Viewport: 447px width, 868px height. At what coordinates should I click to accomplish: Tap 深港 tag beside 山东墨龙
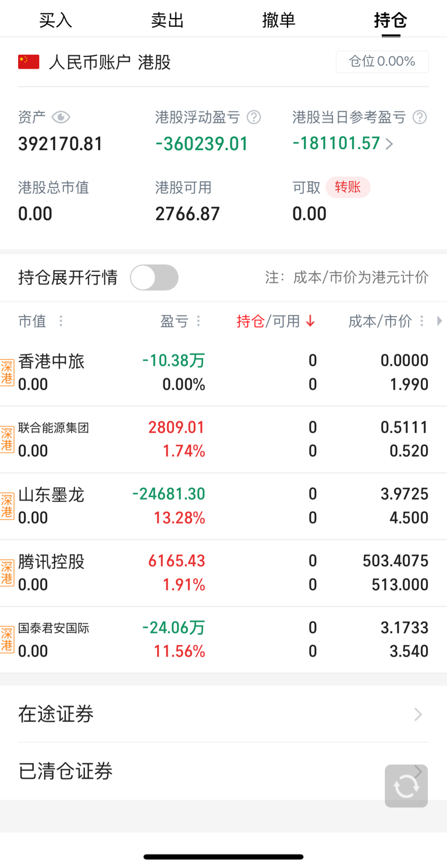pos(7,506)
